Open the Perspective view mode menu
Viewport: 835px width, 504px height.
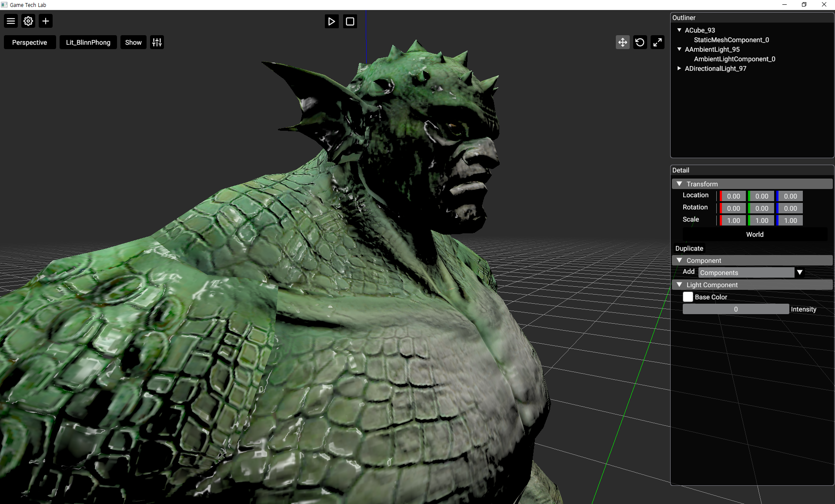pyautogui.click(x=30, y=42)
